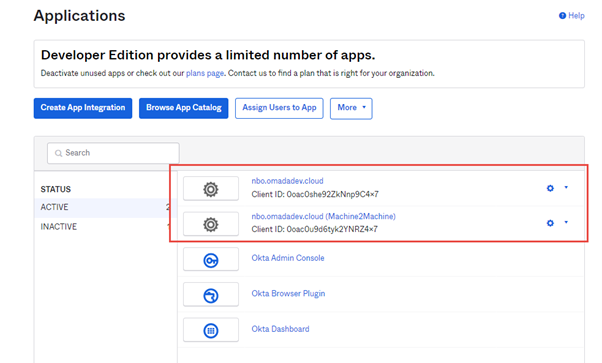602x363 pixels.
Task: Click the gear logo of Machine2Machine app
Action: pyautogui.click(x=211, y=224)
